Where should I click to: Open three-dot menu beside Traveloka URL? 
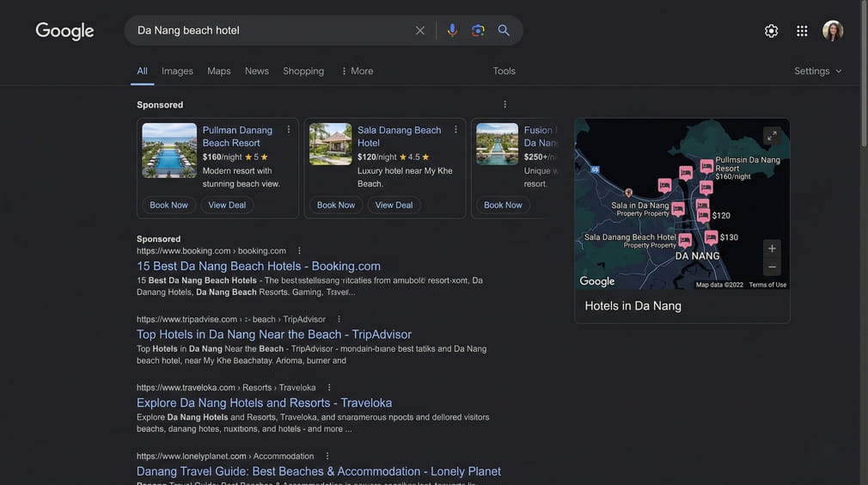tap(329, 388)
